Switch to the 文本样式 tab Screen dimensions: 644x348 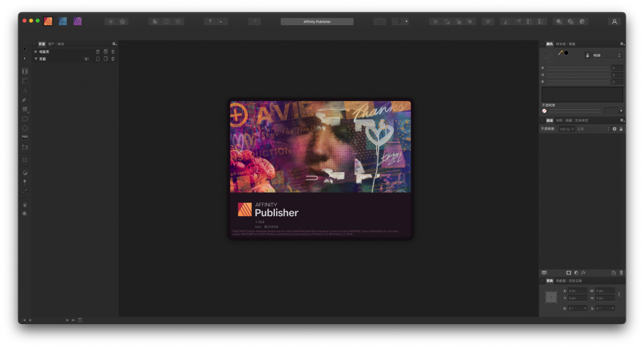[x=581, y=121]
